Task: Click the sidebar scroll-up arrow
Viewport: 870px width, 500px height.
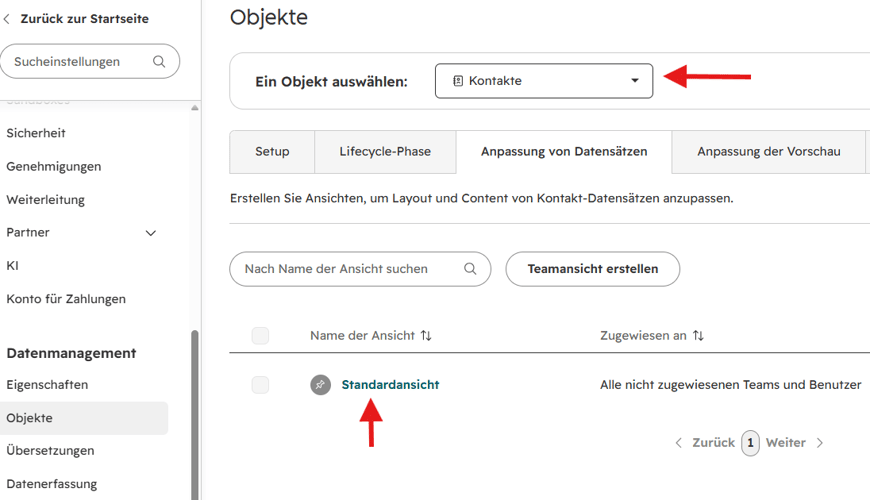Action: point(195,108)
